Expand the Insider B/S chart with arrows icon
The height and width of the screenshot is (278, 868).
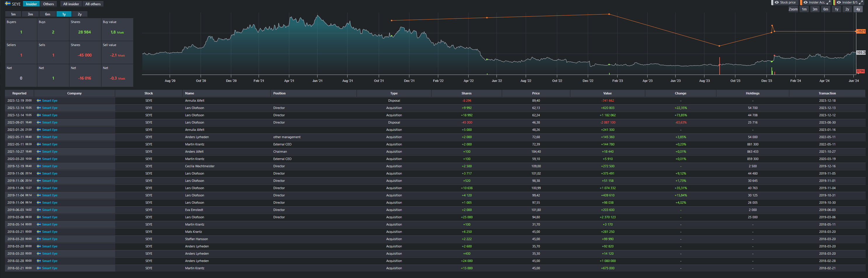coord(861,2)
